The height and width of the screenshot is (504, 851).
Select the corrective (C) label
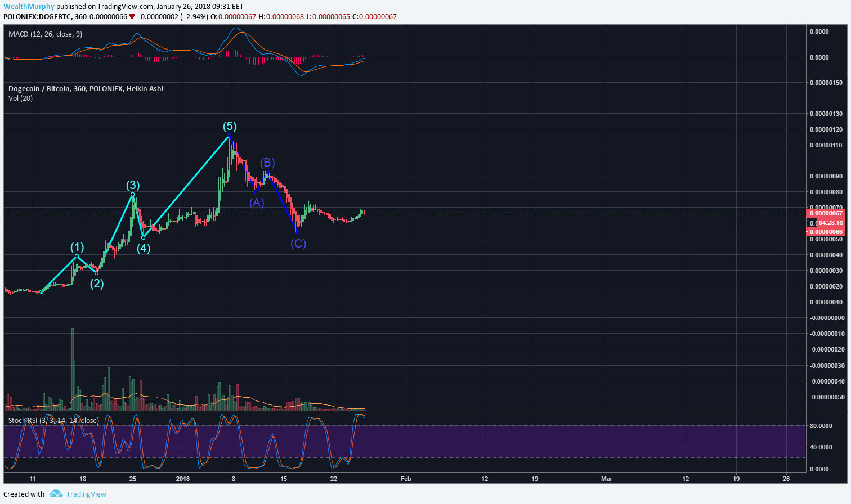(298, 244)
